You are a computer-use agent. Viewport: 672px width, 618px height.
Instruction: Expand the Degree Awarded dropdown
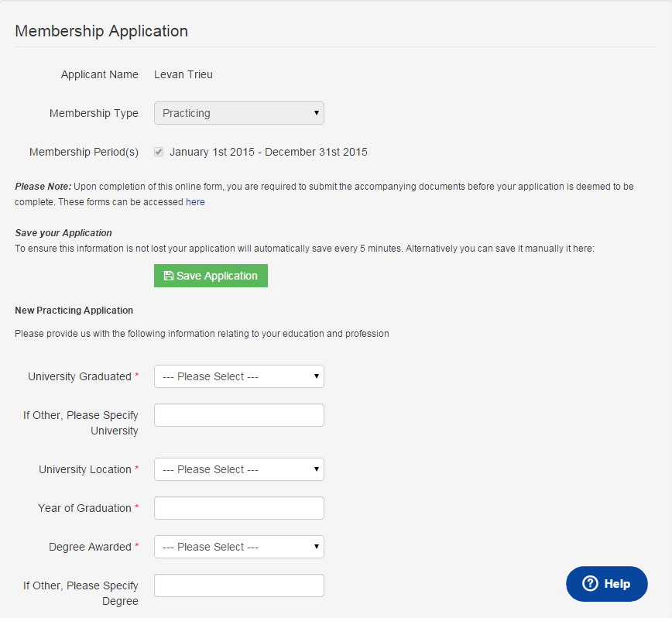pyautogui.click(x=238, y=547)
